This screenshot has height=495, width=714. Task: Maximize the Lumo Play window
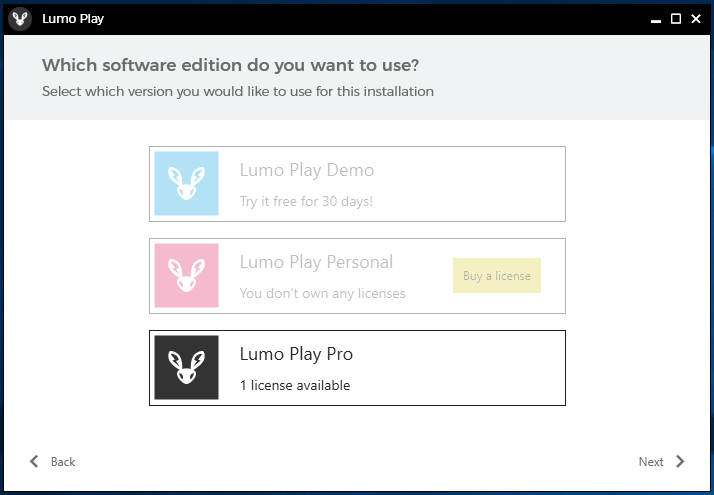[676, 19]
